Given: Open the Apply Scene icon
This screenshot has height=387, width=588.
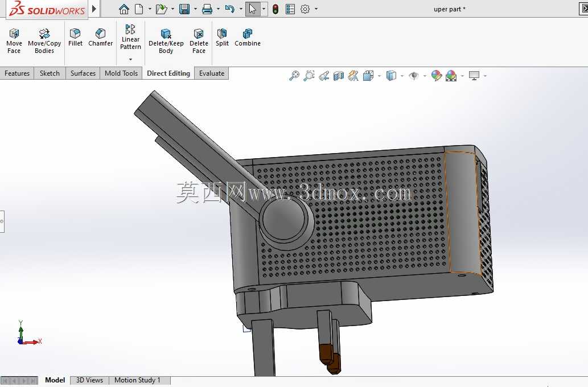Looking at the screenshot, I should click(x=451, y=76).
